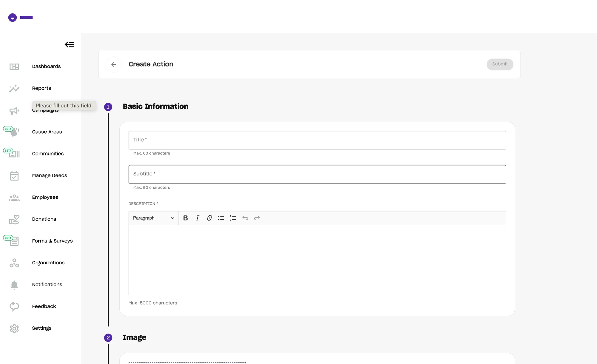Open Notifications in the sidebar
597x364 pixels.
[47, 284]
